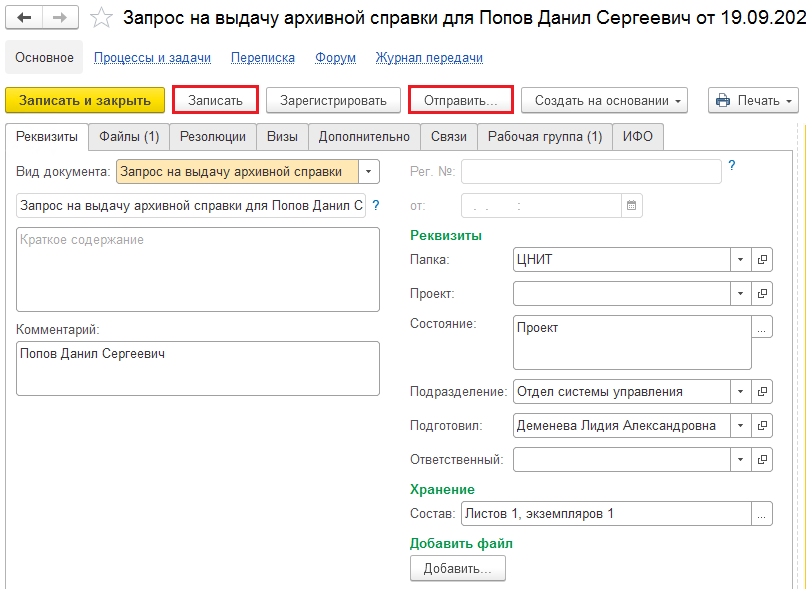Open the Проект field item icon

(x=762, y=293)
